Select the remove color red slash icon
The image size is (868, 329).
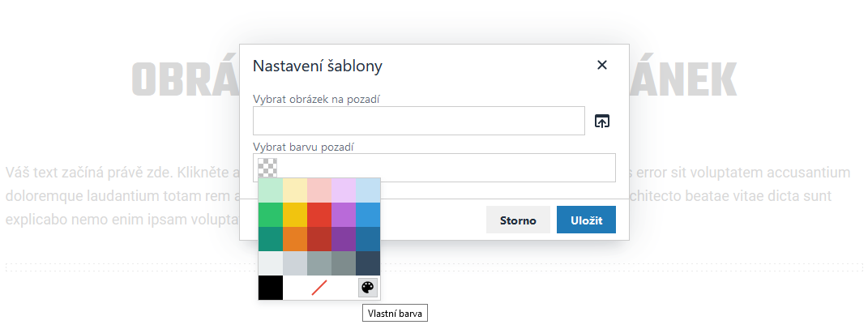coord(319,288)
